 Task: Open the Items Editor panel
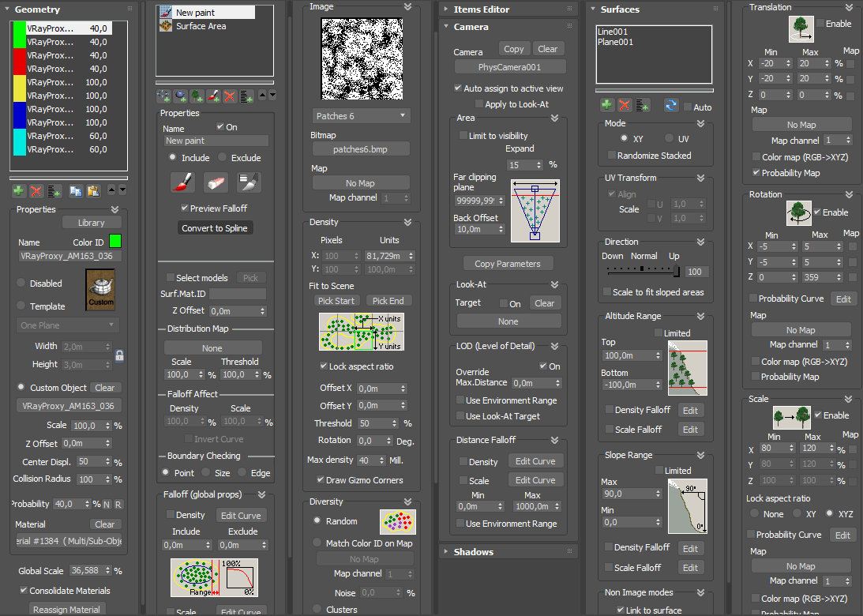click(481, 9)
